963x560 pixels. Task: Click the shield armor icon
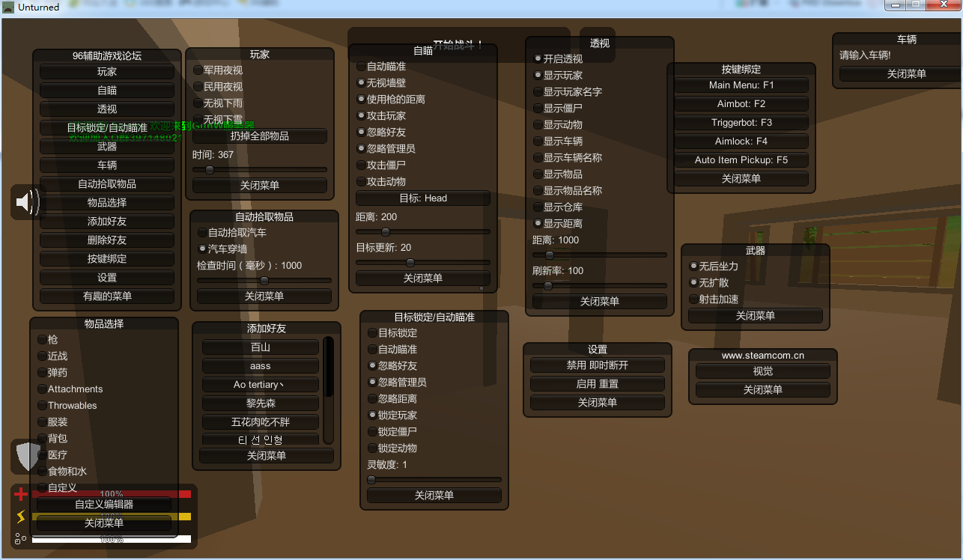click(28, 456)
